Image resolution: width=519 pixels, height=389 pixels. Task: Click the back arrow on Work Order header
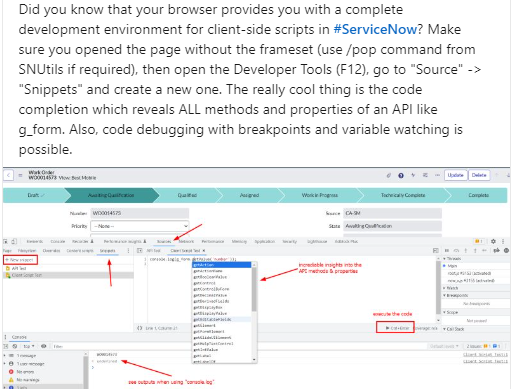click(9, 175)
